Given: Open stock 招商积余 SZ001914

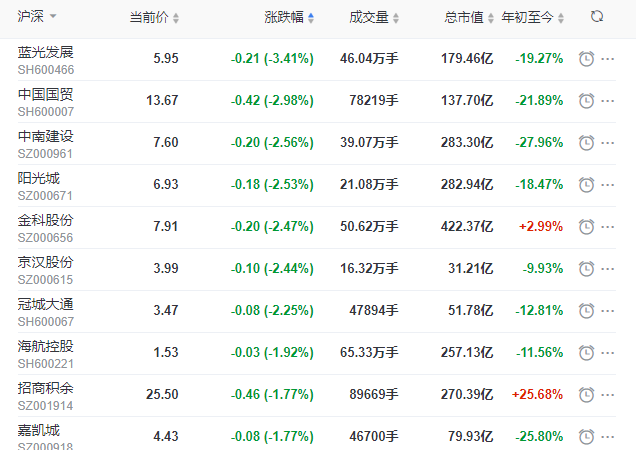Looking at the screenshot, I should click(x=45, y=396).
